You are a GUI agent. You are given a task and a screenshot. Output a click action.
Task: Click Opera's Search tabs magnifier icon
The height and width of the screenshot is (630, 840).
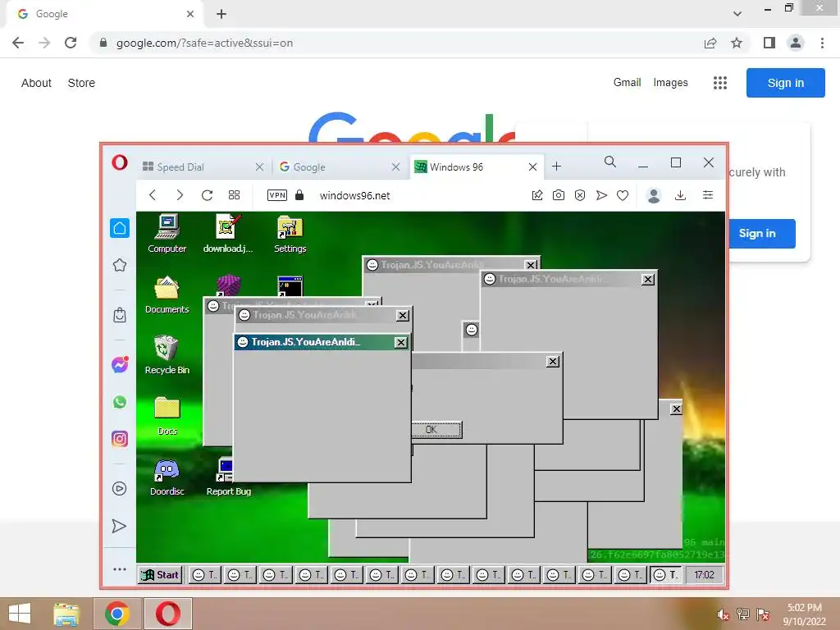pyautogui.click(x=610, y=162)
